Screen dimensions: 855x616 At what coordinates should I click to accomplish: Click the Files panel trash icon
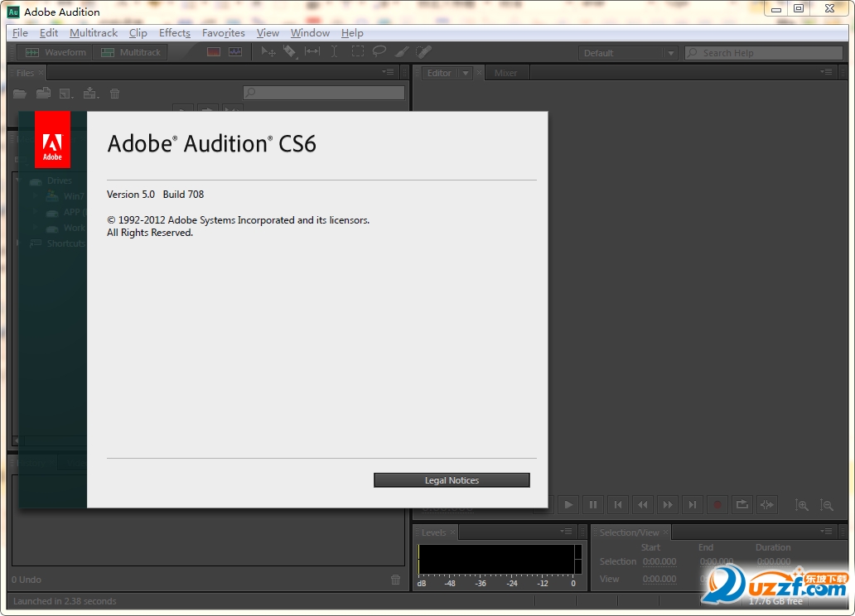click(x=114, y=94)
